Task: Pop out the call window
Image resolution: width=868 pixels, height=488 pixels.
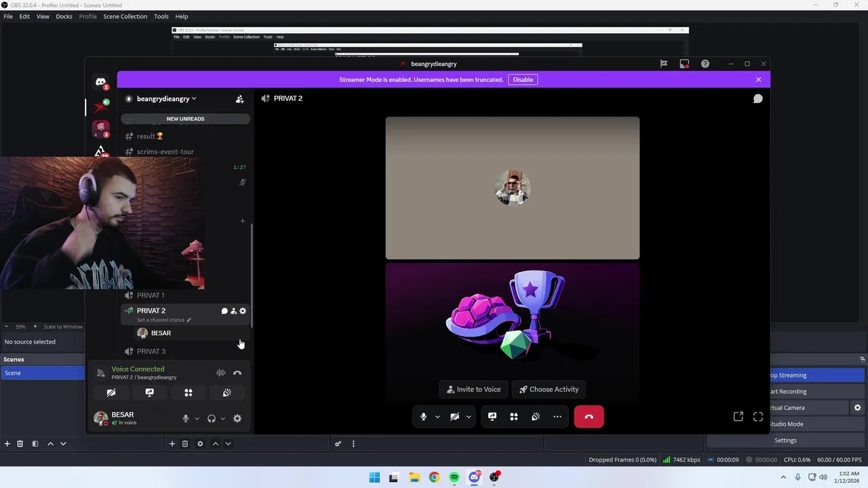Action: click(738, 416)
